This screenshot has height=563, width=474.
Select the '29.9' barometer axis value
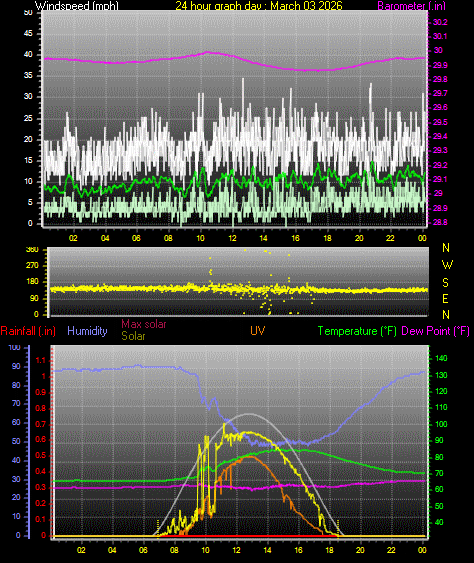pos(440,65)
